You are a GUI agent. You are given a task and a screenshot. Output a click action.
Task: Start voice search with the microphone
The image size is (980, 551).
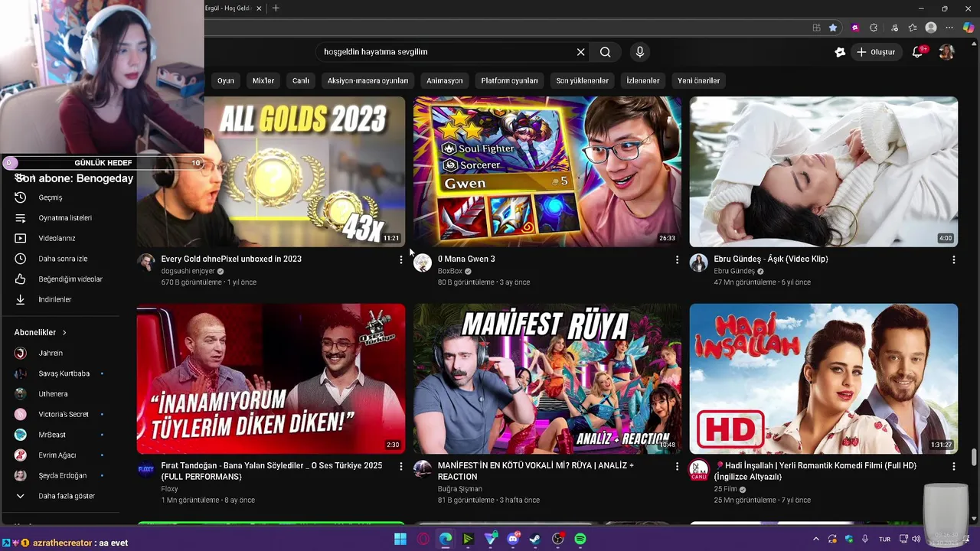click(640, 52)
